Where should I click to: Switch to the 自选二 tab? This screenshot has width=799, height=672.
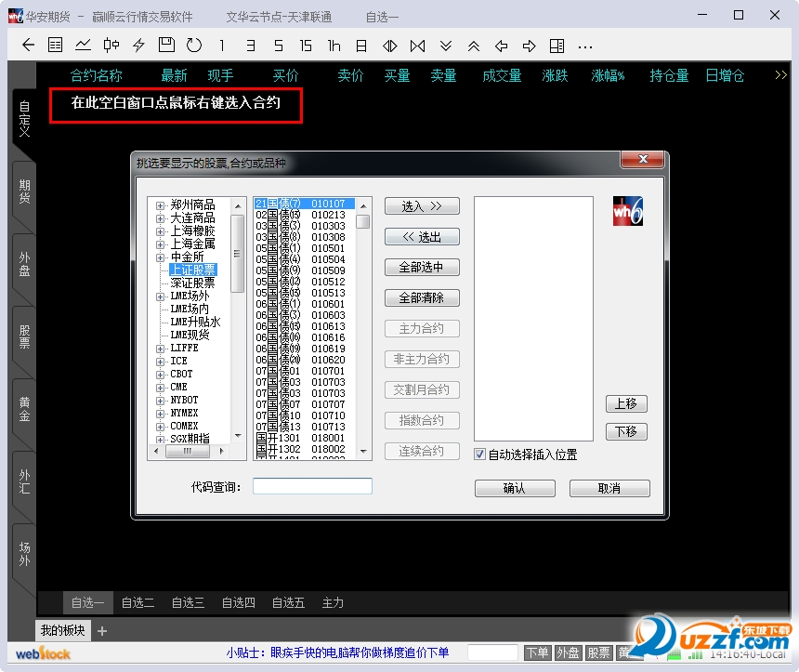tap(138, 602)
